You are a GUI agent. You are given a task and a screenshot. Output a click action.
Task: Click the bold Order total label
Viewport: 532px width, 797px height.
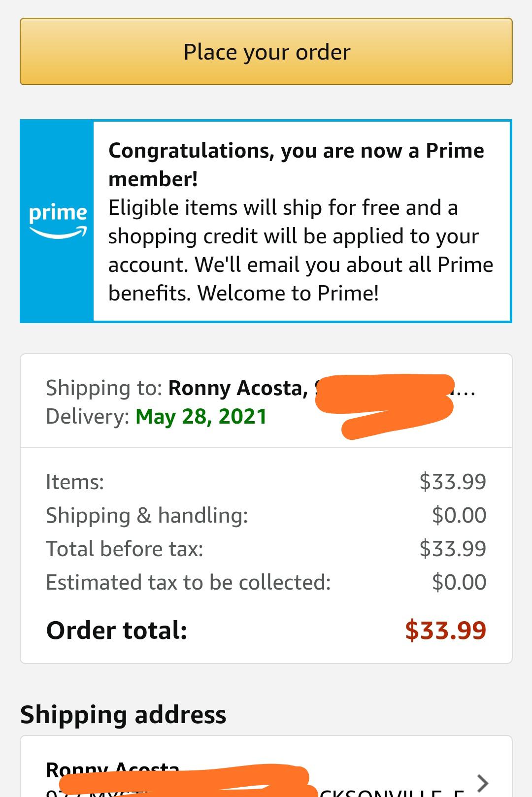[117, 631]
